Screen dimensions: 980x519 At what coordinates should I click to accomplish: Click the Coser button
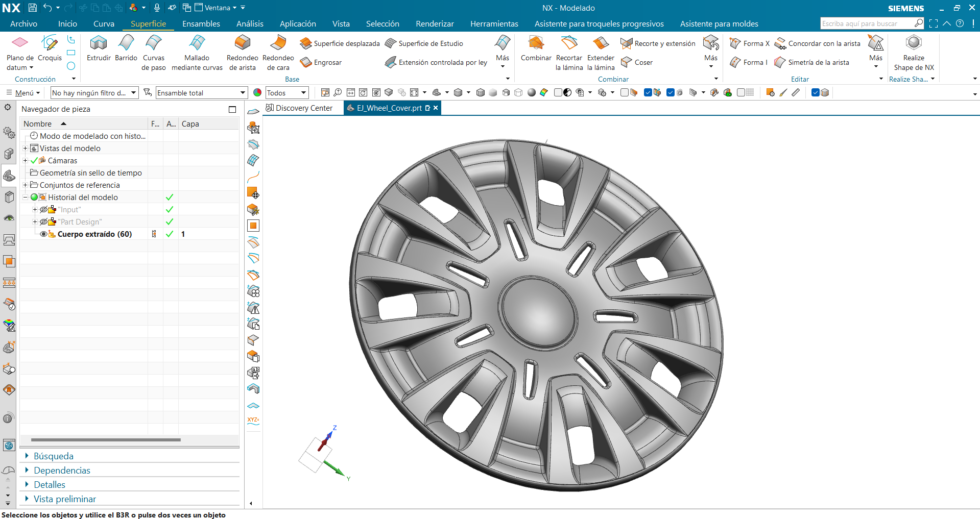pyautogui.click(x=637, y=62)
